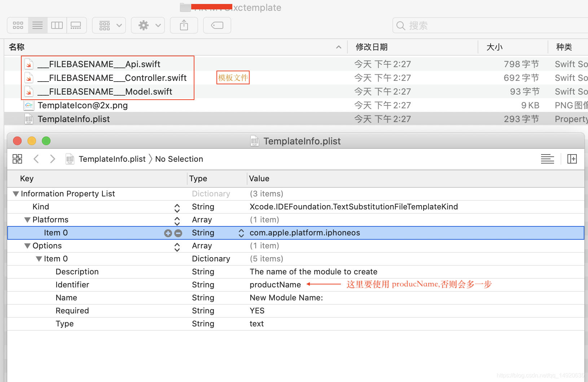
Task: Click the add editor pane icon
Action: click(572, 159)
